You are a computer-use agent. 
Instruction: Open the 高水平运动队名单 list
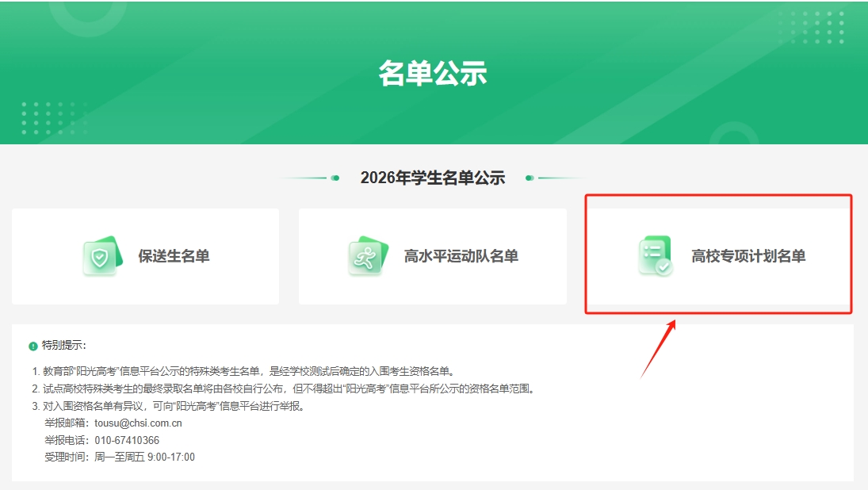[x=461, y=256]
